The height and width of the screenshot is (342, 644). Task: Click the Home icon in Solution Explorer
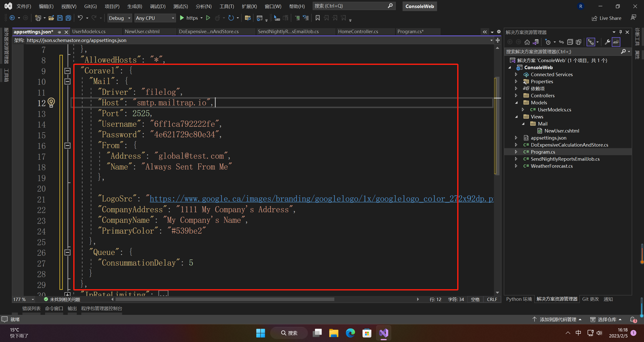pos(527,42)
